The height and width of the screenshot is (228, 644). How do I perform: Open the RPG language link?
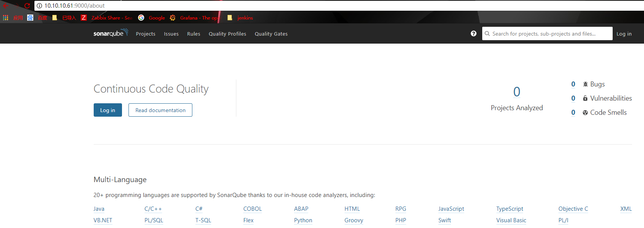pyautogui.click(x=401, y=209)
